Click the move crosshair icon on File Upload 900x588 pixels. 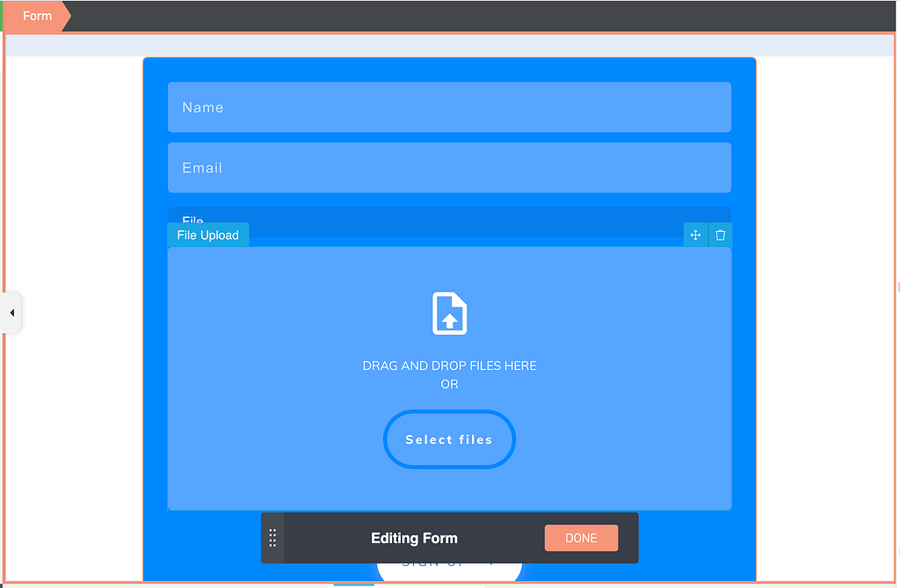pyautogui.click(x=695, y=235)
